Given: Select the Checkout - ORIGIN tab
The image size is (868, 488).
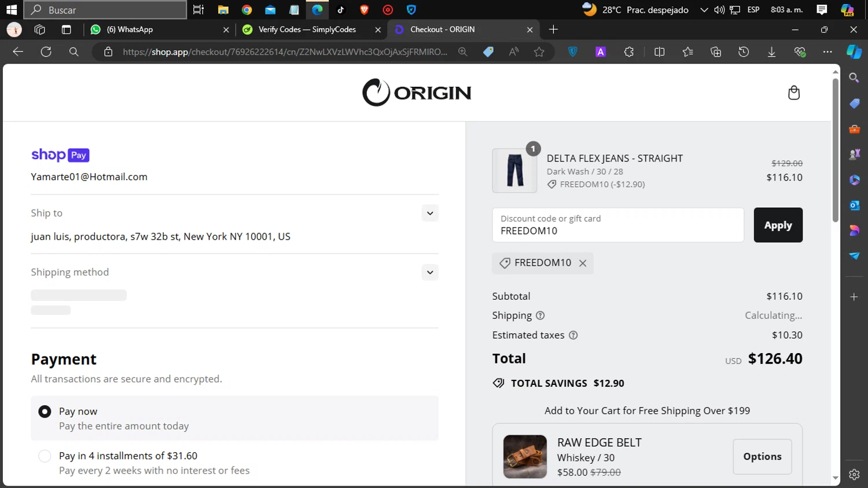Looking at the screenshot, I should click(463, 30).
